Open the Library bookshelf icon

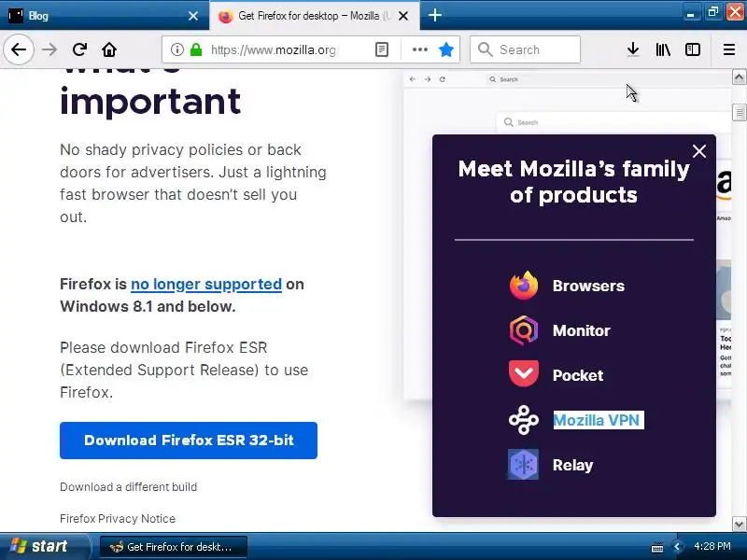(x=663, y=49)
